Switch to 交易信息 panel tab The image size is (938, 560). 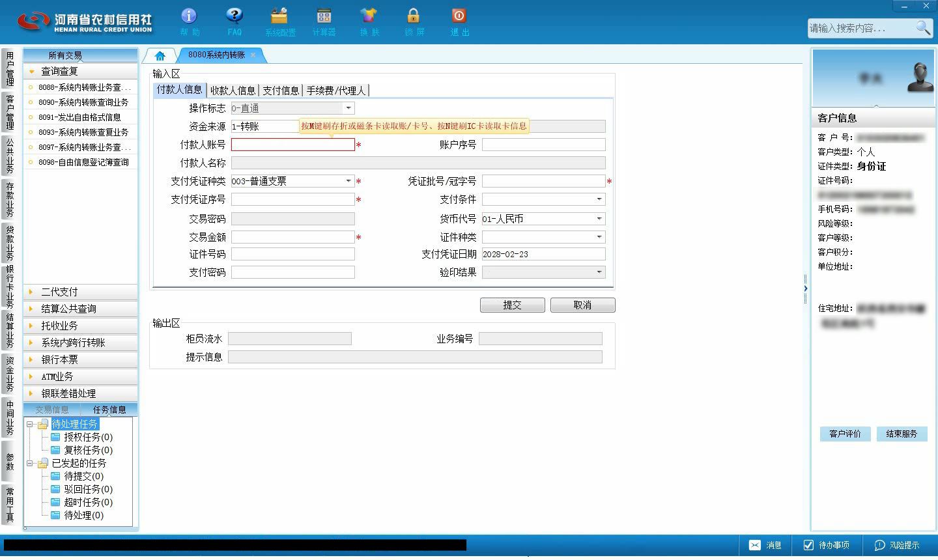[x=51, y=410]
